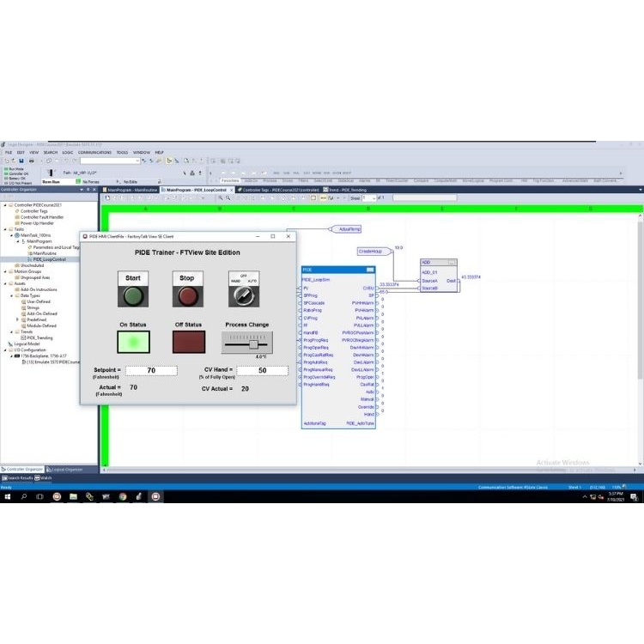
Task: Click the Copy icon in toolbar
Action: click(x=49, y=161)
